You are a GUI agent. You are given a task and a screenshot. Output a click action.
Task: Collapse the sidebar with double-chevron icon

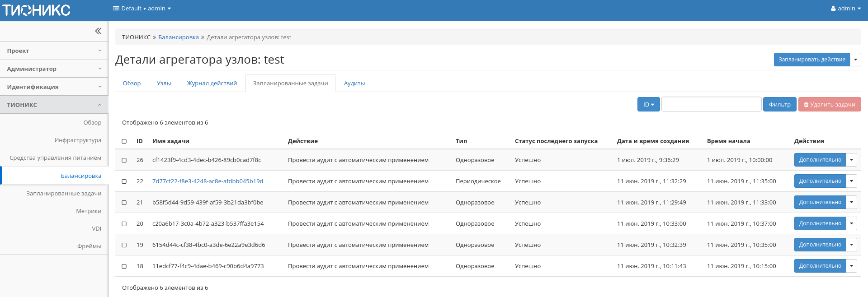click(x=98, y=31)
